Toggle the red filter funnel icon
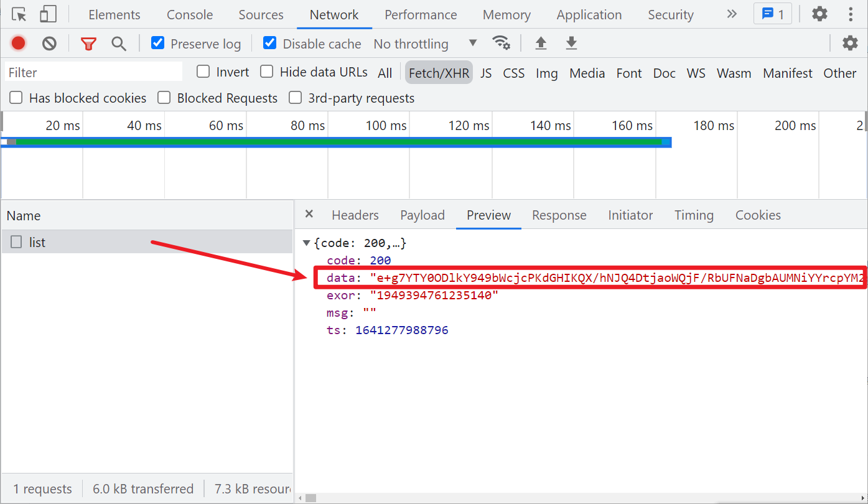 (x=89, y=44)
